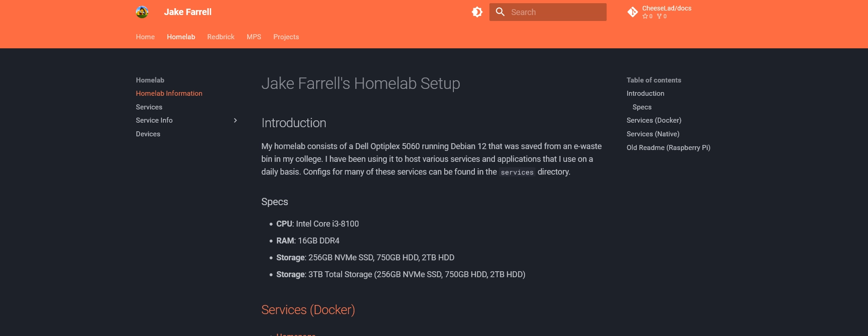Open Homelab Information in sidebar
The height and width of the screenshot is (336, 868).
pyautogui.click(x=169, y=93)
